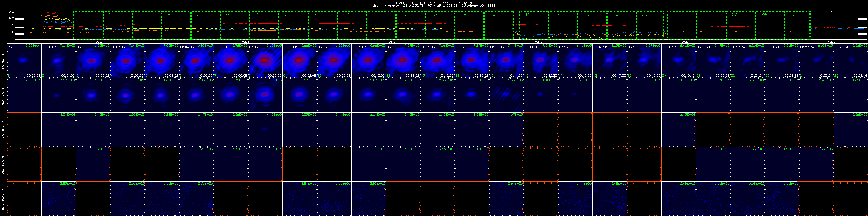The width and height of the screenshot is (868, 216).
Task: Open the 25.0-50.0 keV image with peak 1.08E+04
Action: 265,164
